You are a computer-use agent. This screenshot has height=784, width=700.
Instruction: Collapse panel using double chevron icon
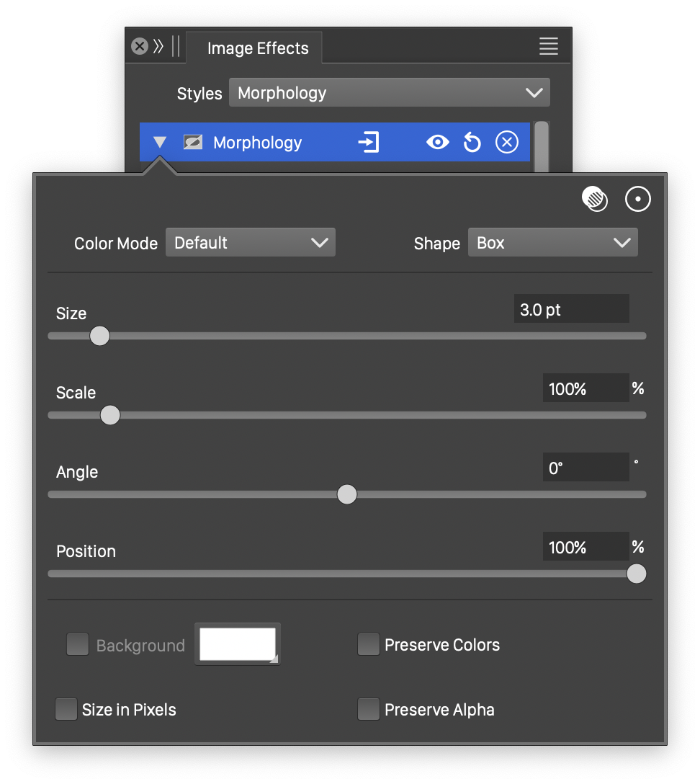(x=158, y=47)
